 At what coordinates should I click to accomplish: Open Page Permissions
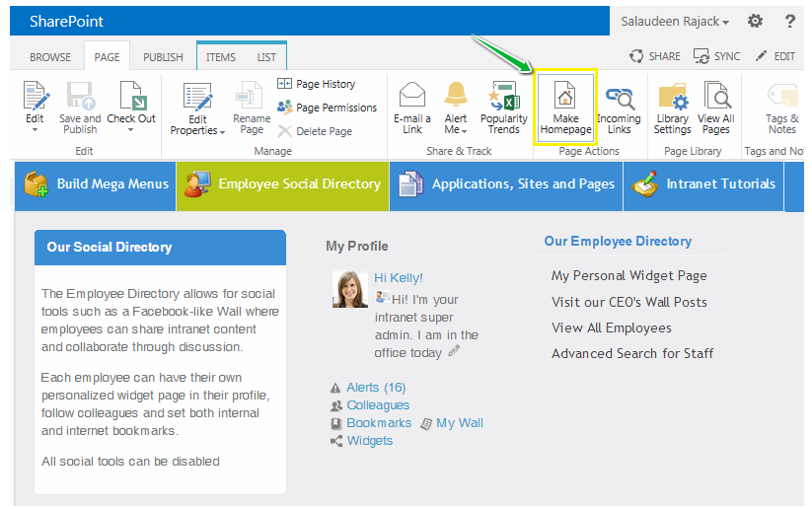[327, 108]
